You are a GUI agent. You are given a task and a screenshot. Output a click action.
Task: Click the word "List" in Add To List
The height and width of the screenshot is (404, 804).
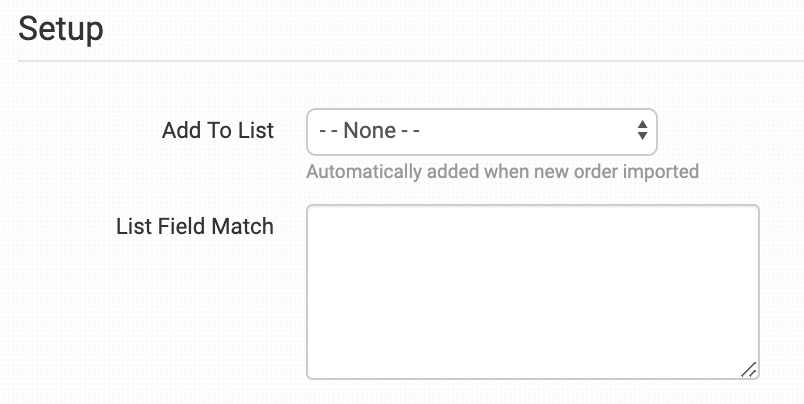(x=256, y=131)
